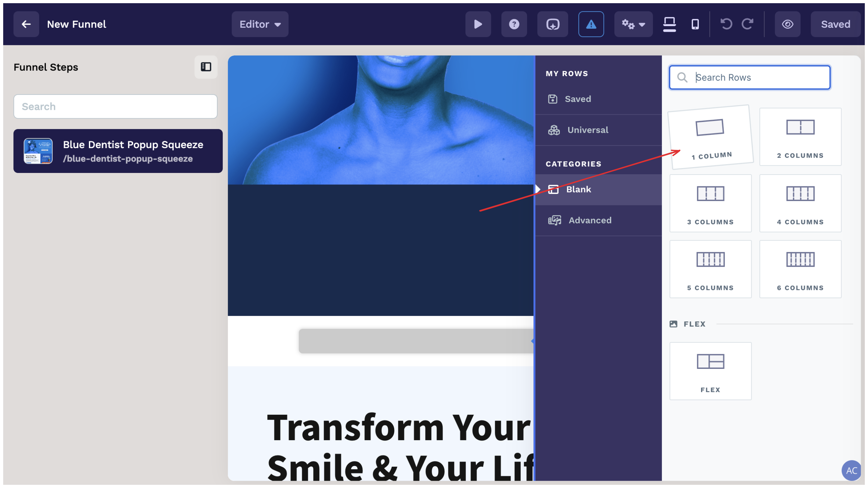Viewport: 868px width, 488px height.
Task: Select the Blue Dentist Popup Squeeze step
Action: [x=118, y=151]
